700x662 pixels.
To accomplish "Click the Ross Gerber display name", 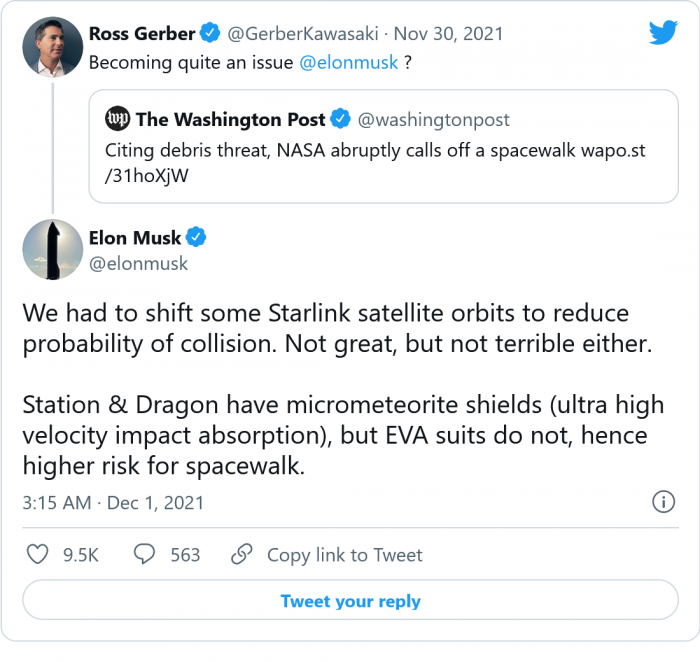I will (x=142, y=34).
